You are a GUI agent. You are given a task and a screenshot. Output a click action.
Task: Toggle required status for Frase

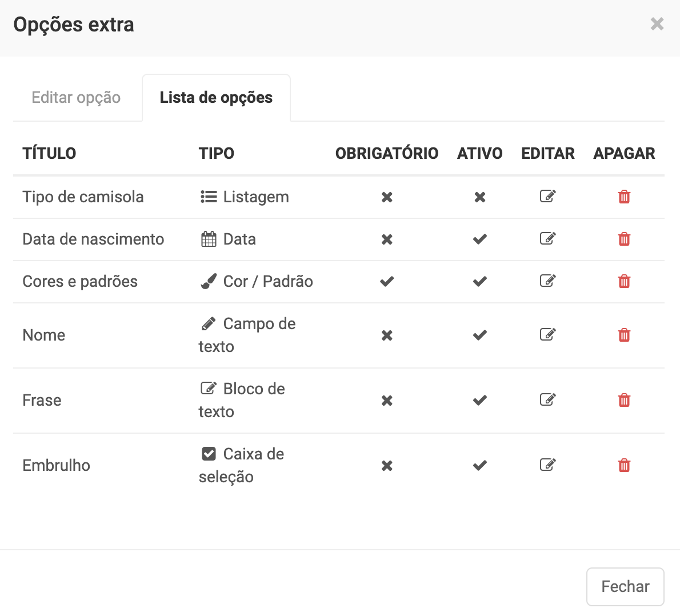click(387, 401)
